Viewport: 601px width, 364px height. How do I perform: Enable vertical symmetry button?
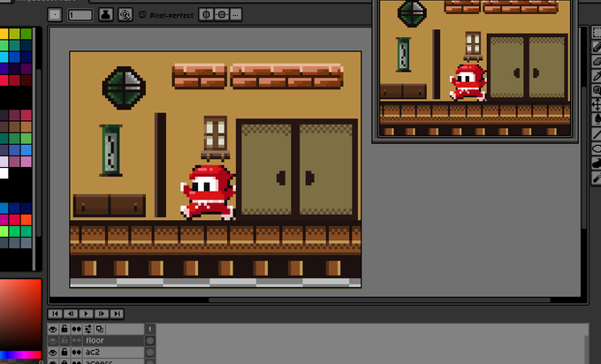(222, 15)
